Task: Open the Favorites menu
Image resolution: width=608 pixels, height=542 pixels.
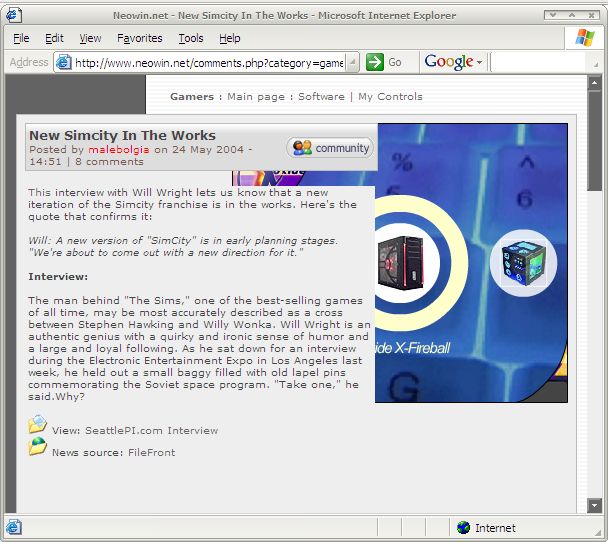Action: coord(140,38)
